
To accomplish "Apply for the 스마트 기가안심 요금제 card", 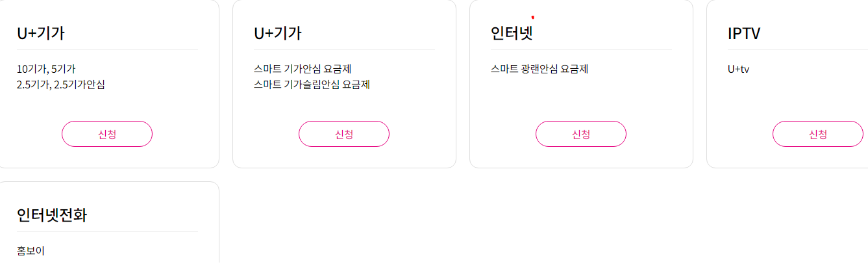I will point(344,134).
